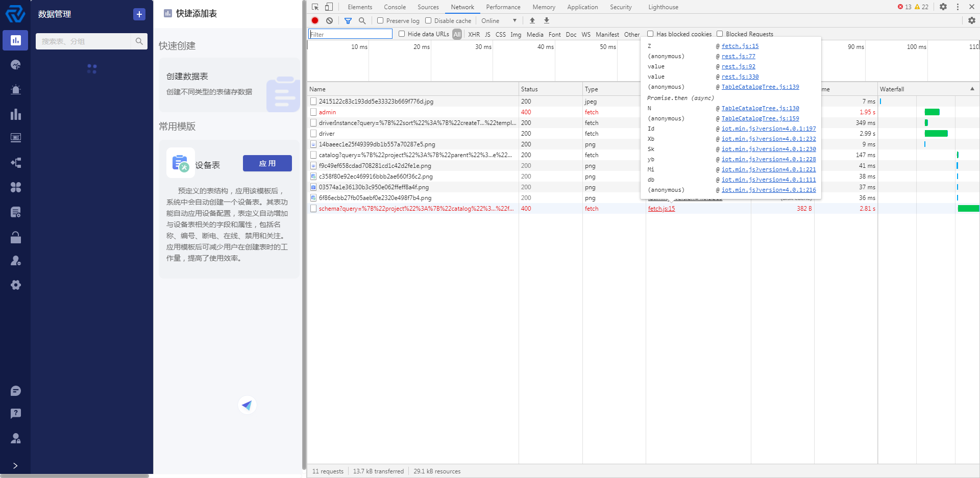The image size is (980, 478).
Task: Open the TableCatalogTree.js:139 link
Action: (760, 87)
